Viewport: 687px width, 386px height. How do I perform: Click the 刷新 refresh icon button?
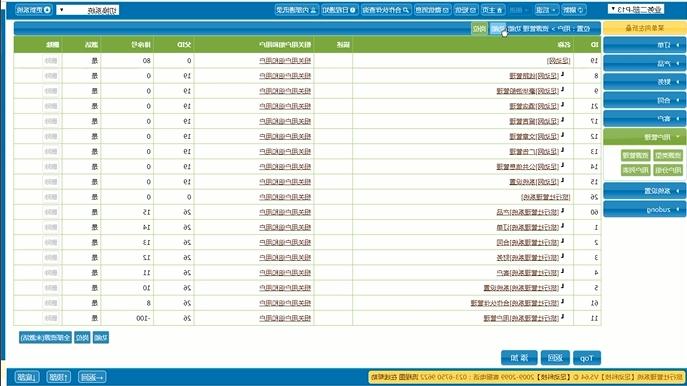574,10
